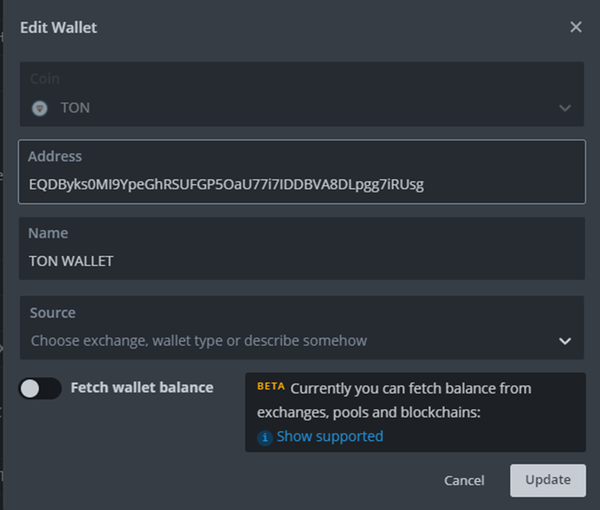Click the Address field label
The image size is (600, 510).
pyautogui.click(x=55, y=156)
